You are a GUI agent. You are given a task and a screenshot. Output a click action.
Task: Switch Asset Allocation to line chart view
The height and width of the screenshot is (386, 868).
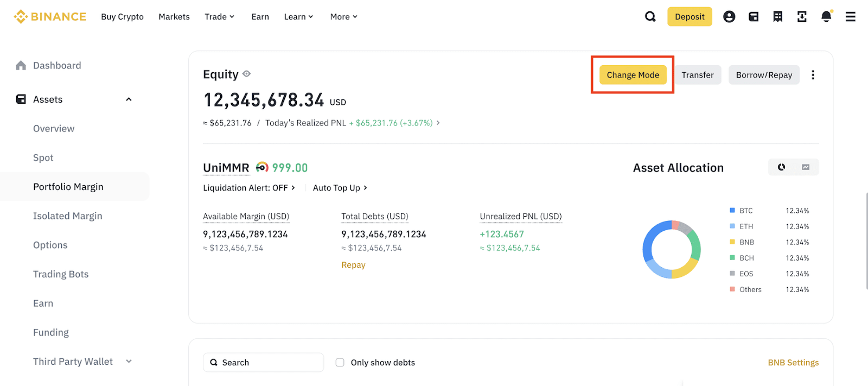806,167
